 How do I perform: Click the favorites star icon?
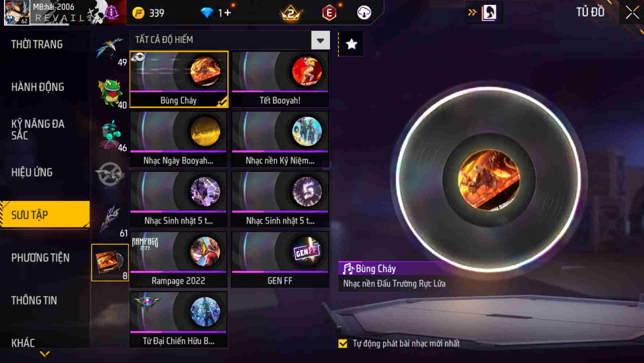(351, 44)
